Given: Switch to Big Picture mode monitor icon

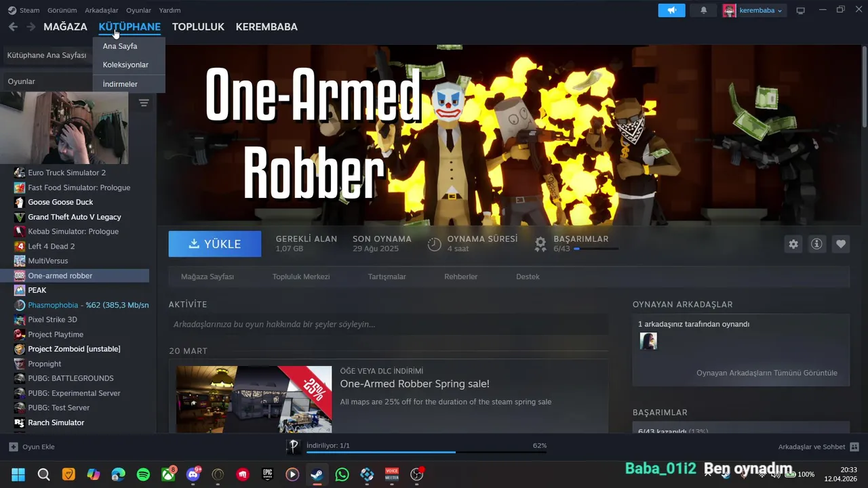Looking at the screenshot, I should tap(800, 10).
